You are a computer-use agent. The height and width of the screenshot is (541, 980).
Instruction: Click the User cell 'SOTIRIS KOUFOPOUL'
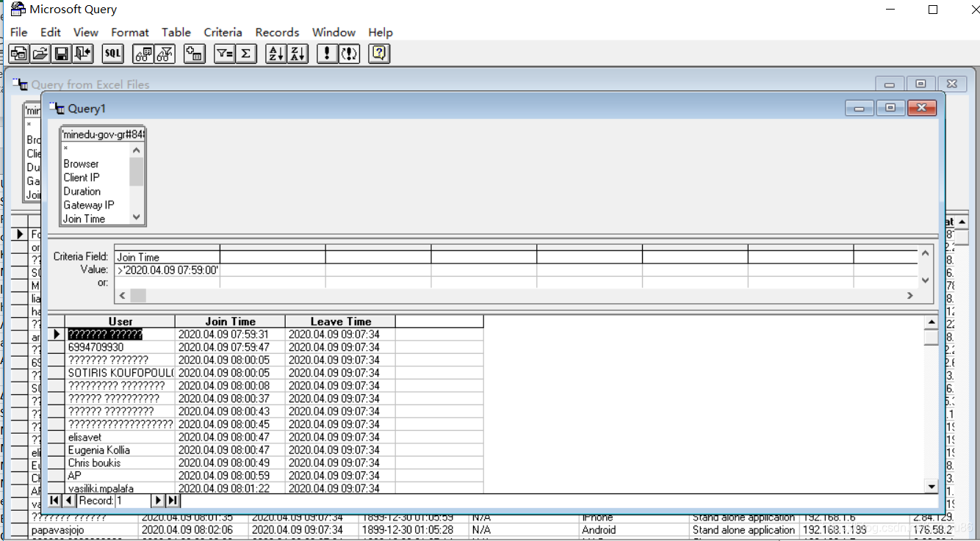[x=120, y=373]
